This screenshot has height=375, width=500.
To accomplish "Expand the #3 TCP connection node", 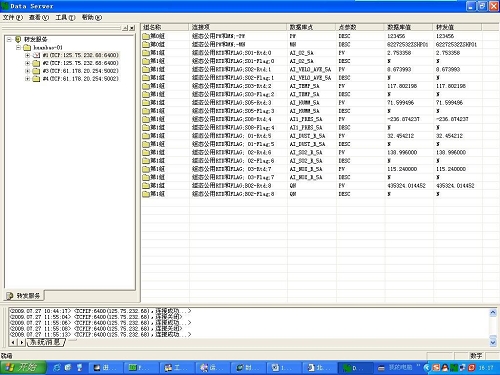I will coord(28,71).
